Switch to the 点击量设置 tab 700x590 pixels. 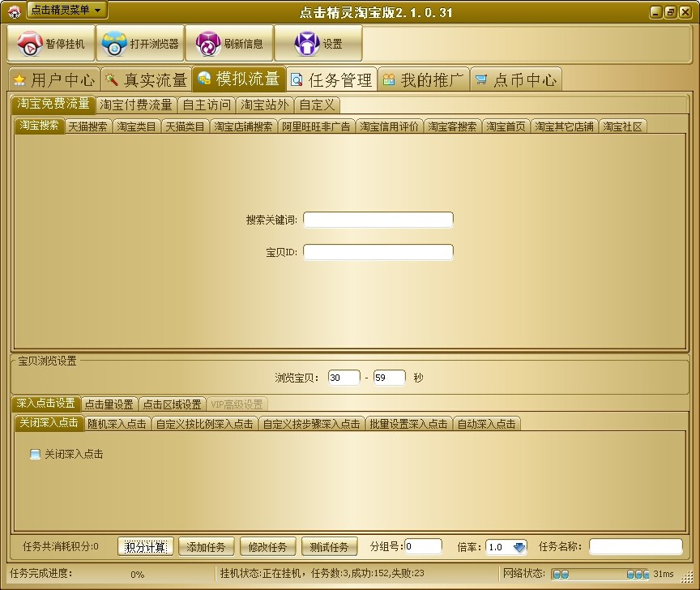(x=109, y=404)
